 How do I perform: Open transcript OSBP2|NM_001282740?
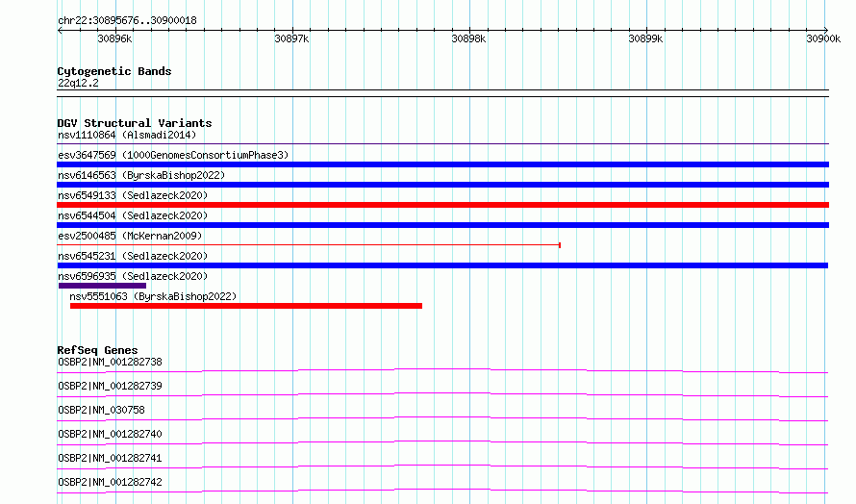110,434
